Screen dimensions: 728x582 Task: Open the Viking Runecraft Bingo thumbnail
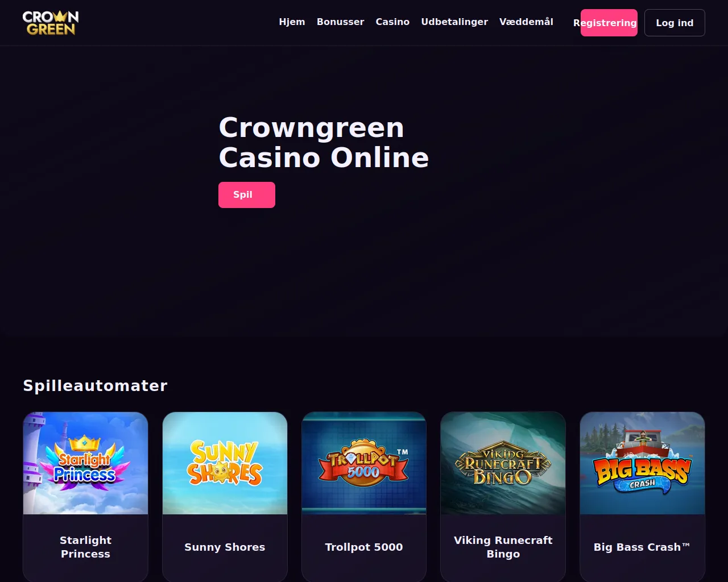pos(503,463)
